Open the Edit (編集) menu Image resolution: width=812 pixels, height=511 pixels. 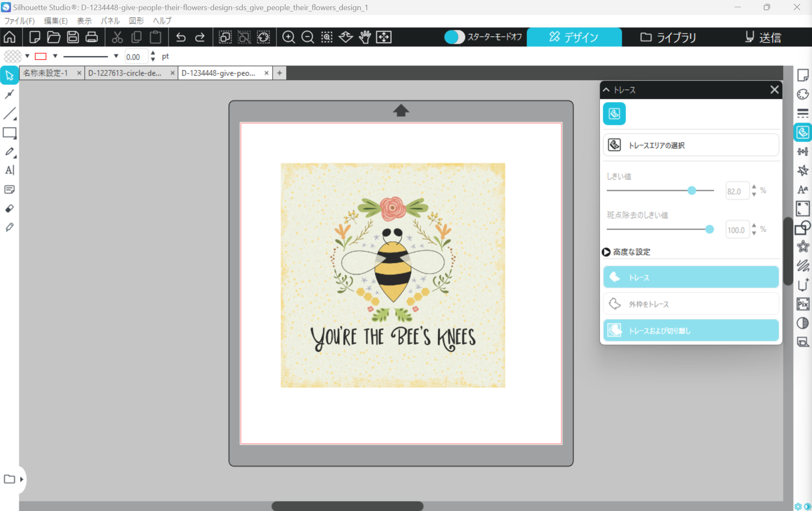(x=55, y=21)
